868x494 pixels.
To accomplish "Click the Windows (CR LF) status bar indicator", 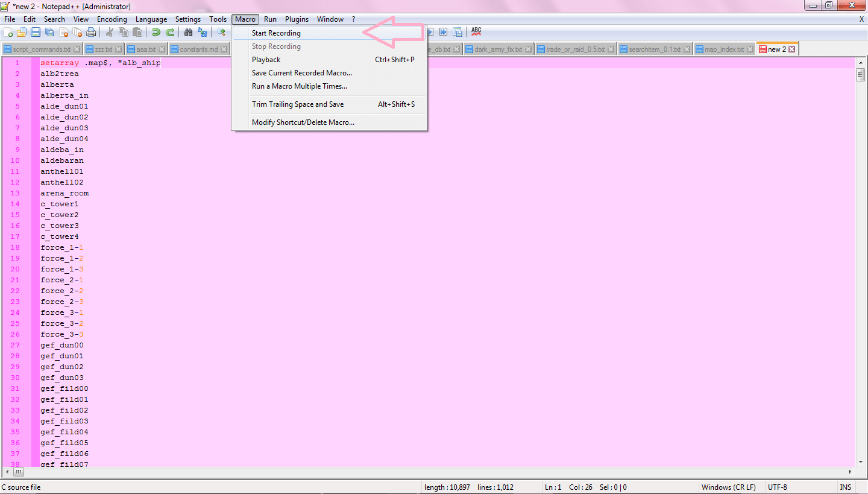I will tap(729, 487).
